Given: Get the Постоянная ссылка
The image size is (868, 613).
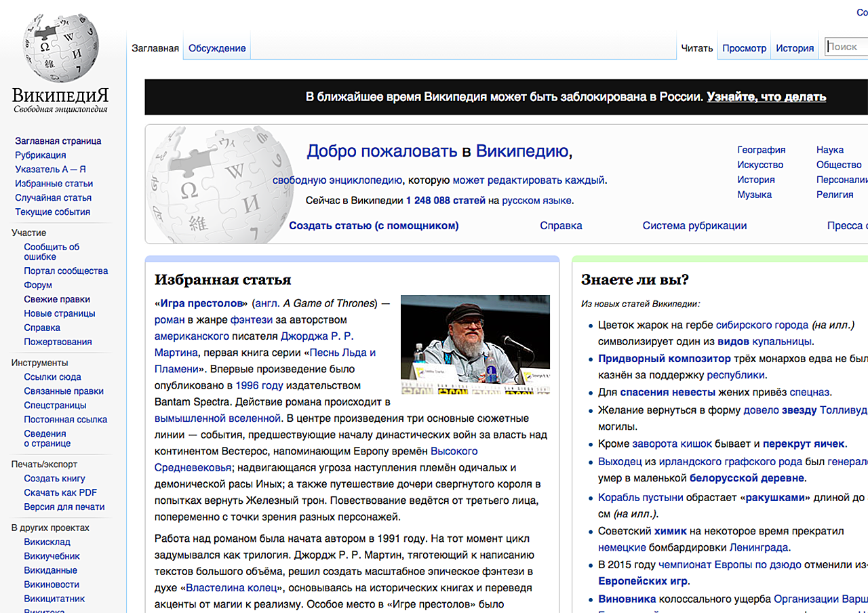Looking at the screenshot, I should pyautogui.click(x=66, y=420).
